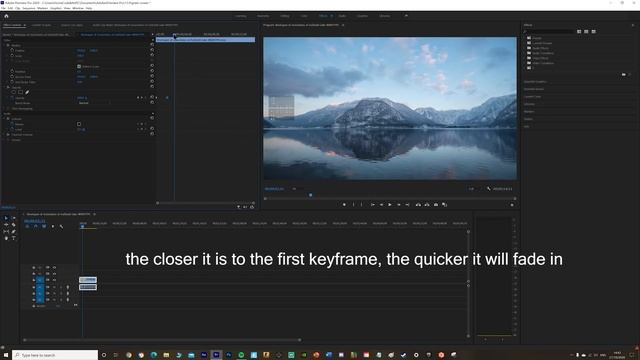Viewport: 640px width, 360px height.
Task: Open the Lumetri Color panel
Action: coord(532,97)
